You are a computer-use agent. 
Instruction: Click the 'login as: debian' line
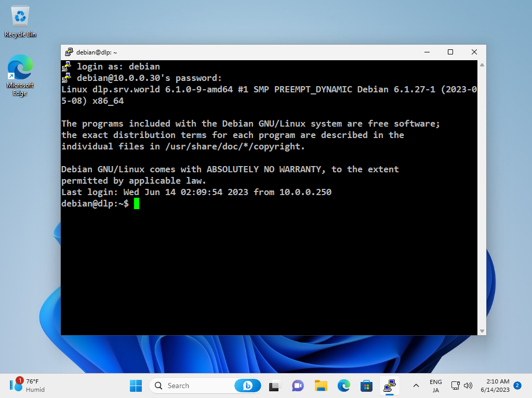118,66
